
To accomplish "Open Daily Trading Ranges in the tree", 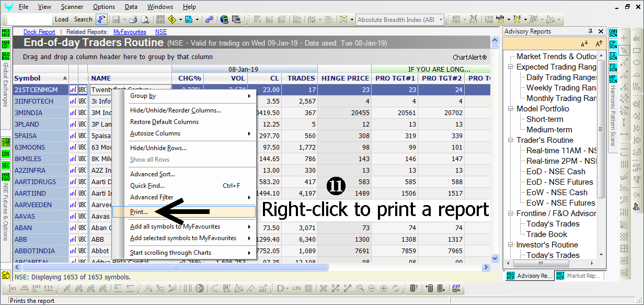I will [561, 77].
